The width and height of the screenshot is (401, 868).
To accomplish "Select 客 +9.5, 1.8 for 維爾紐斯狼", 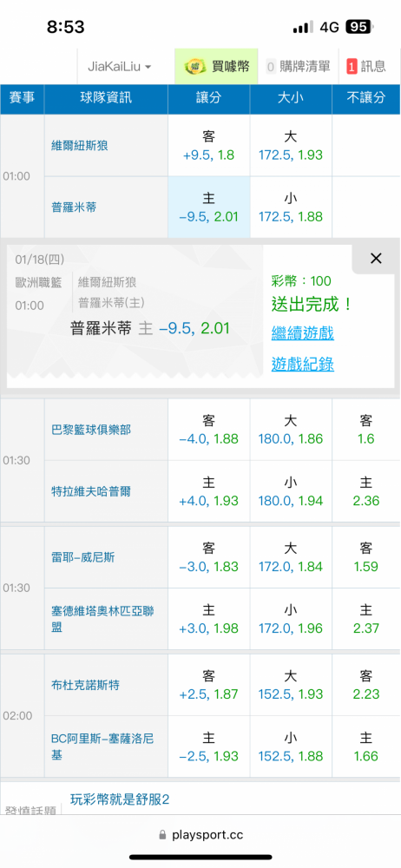I will (209, 146).
